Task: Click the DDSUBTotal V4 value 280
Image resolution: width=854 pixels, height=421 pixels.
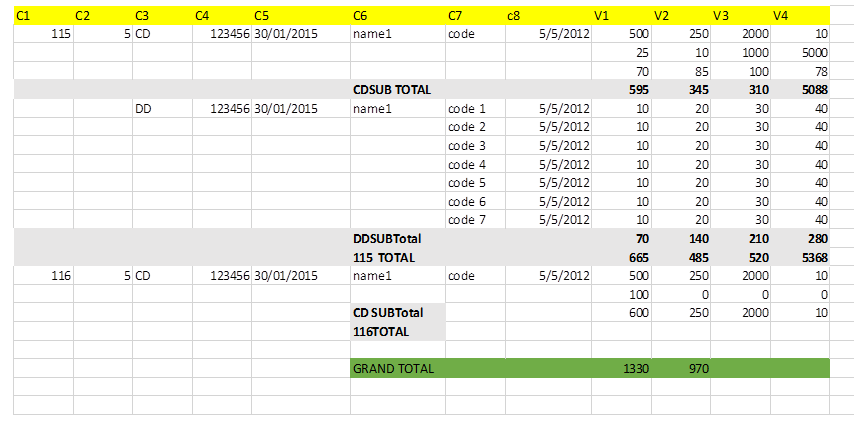Action: (800, 239)
